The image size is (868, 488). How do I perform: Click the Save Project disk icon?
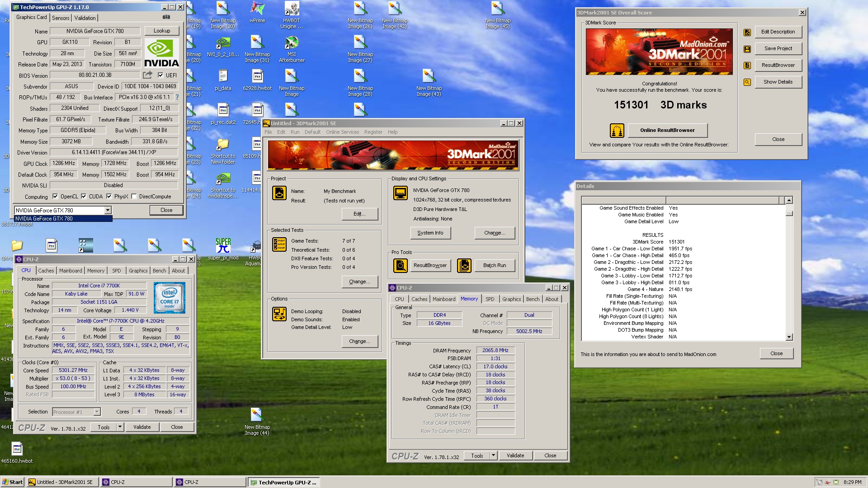[x=747, y=49]
